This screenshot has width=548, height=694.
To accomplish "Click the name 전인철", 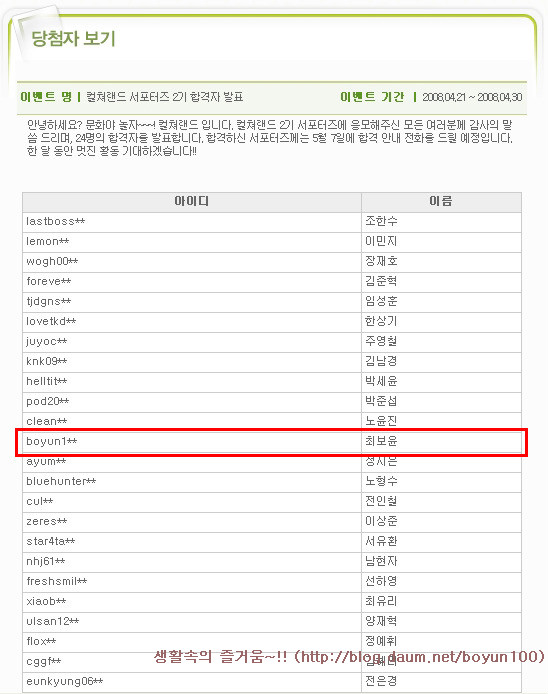I will tap(381, 501).
